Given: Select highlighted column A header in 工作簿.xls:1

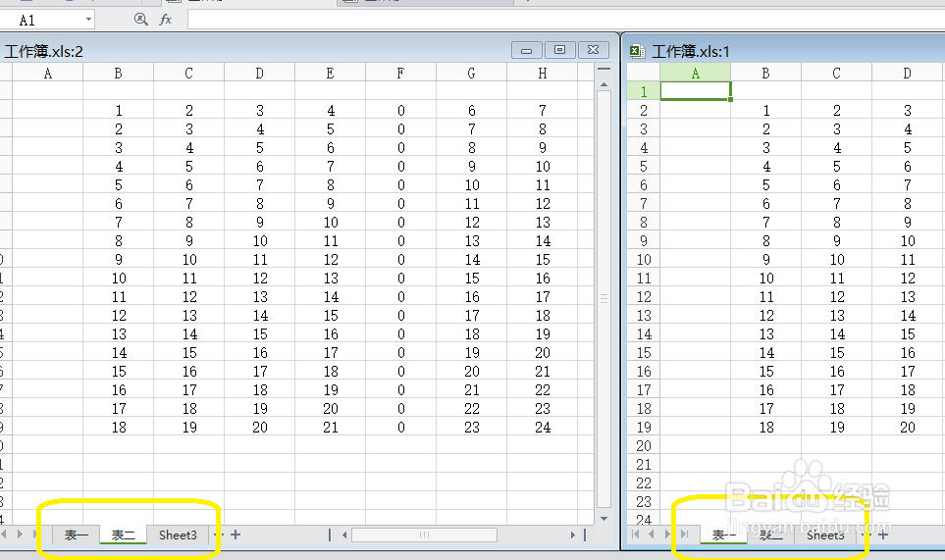Looking at the screenshot, I should (696, 73).
